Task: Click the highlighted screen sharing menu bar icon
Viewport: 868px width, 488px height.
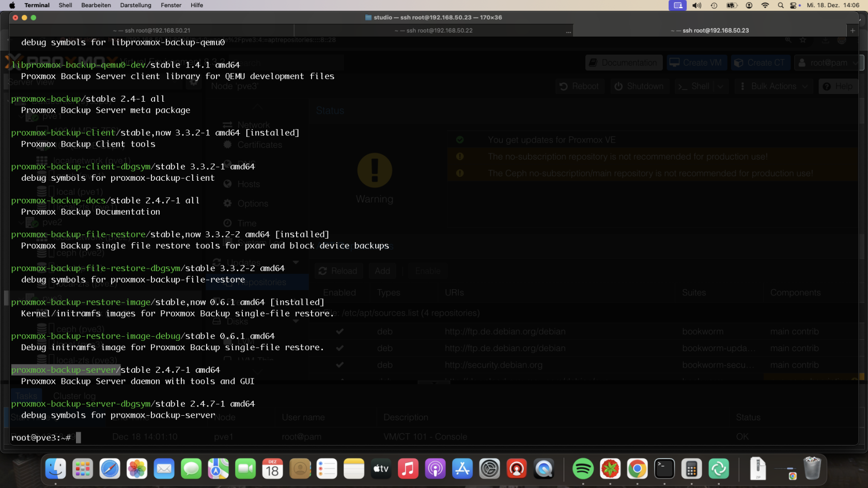Action: (677, 5)
